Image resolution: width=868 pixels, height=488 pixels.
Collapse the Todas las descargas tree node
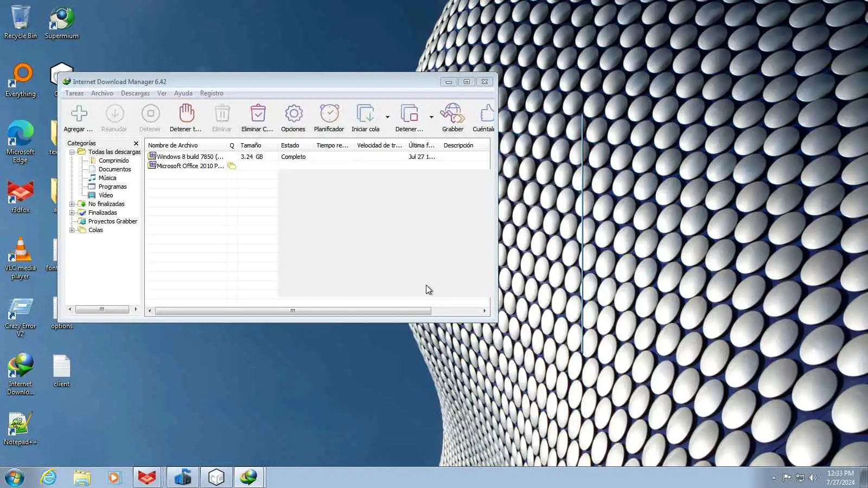72,152
